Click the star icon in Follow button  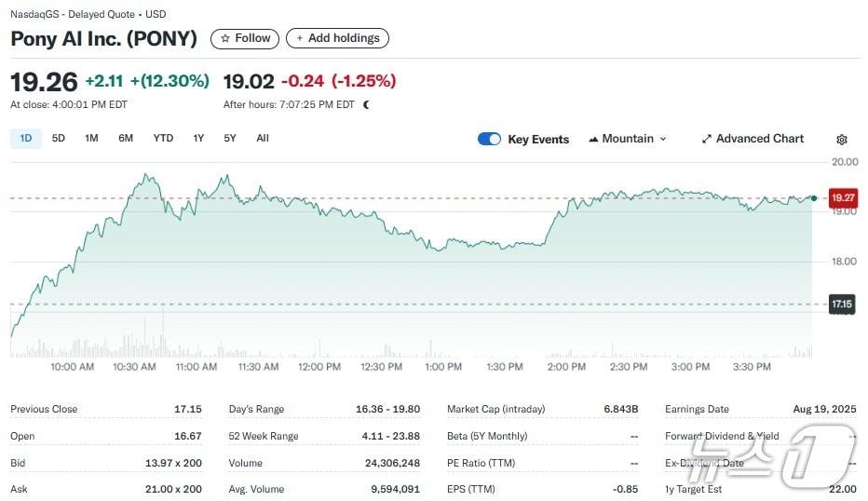(x=224, y=38)
